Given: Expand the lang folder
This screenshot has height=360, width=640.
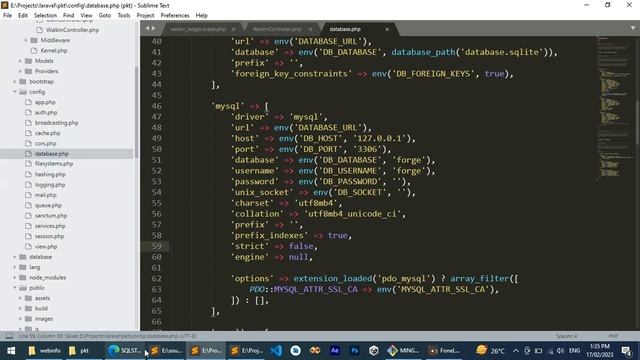Looking at the screenshot, I should coord(15,267).
